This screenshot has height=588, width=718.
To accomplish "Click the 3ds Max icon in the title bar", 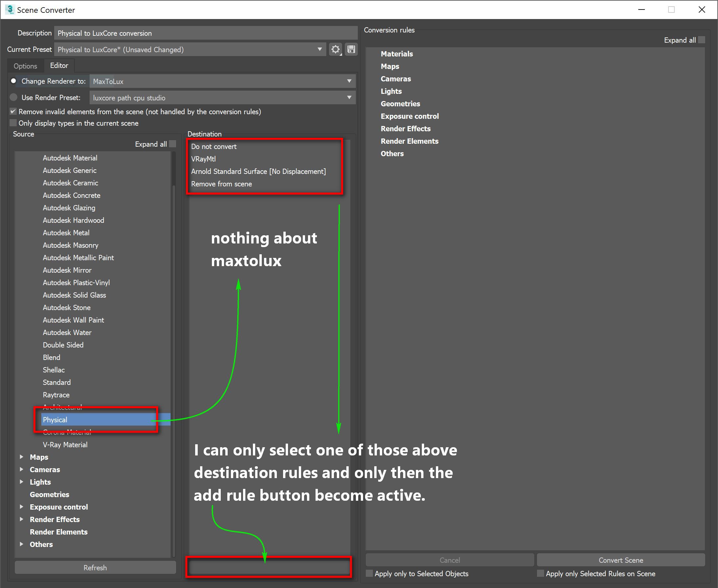I will pos(10,10).
